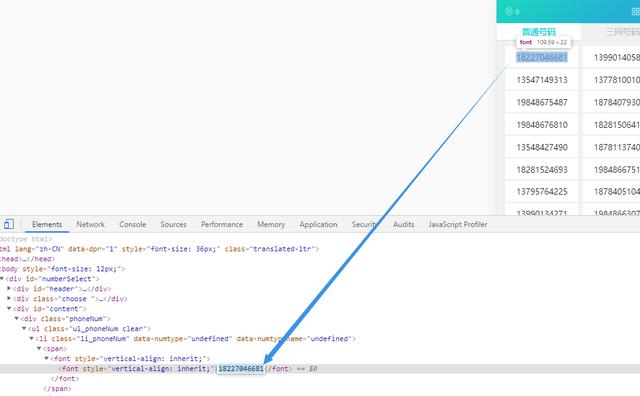
Task: Click the diamond icon in the teal header
Action: (509, 11)
